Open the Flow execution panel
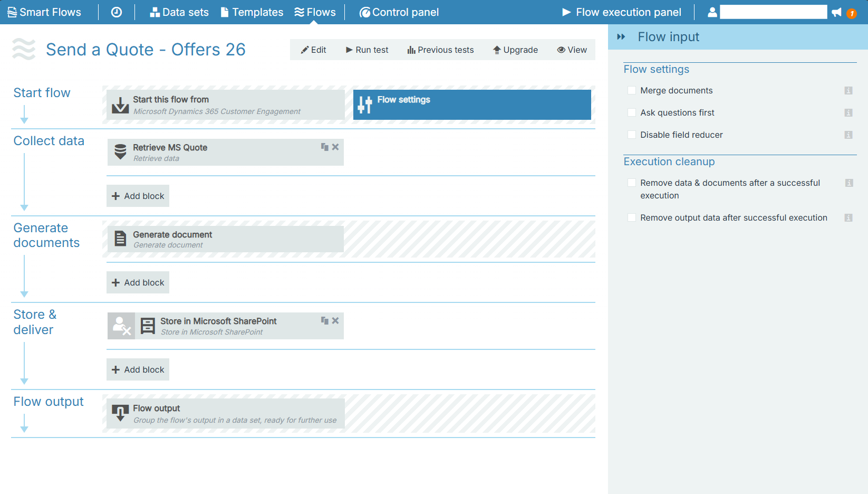This screenshot has height=494, width=868. 622,12
